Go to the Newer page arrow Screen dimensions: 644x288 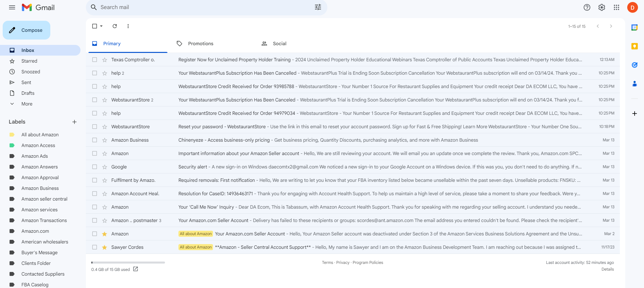598,26
